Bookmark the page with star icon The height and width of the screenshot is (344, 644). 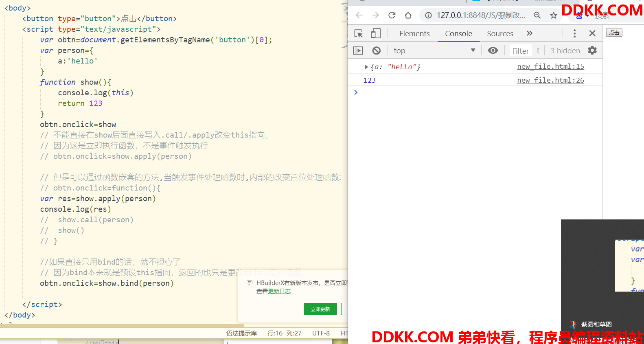point(554,15)
